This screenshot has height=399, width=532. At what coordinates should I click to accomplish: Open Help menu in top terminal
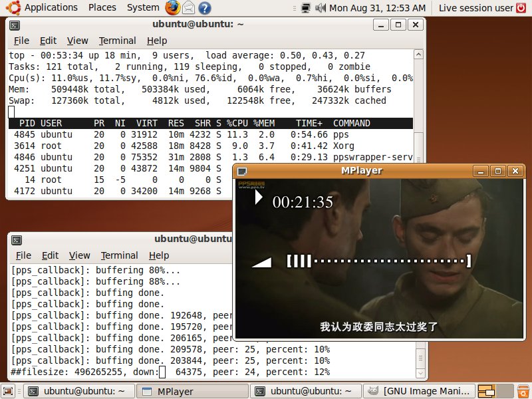(x=157, y=41)
